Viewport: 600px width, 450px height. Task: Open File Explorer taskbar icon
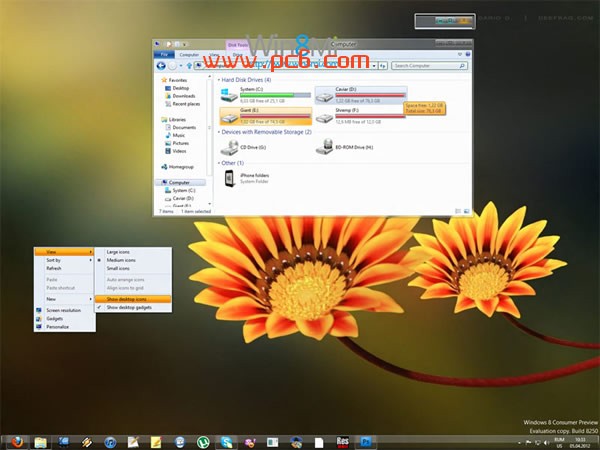pos(40,443)
